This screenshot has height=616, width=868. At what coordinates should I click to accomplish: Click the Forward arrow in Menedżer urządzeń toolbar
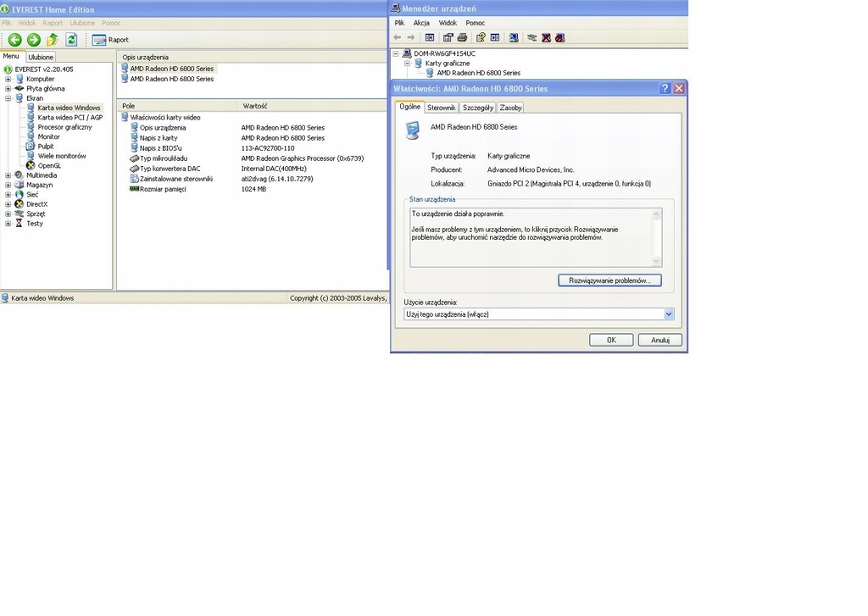[411, 37]
